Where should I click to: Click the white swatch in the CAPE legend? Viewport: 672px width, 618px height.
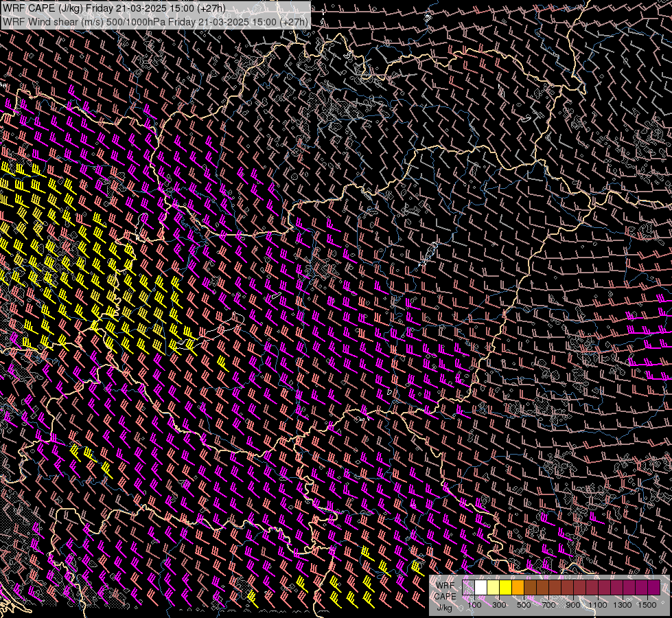481,587
